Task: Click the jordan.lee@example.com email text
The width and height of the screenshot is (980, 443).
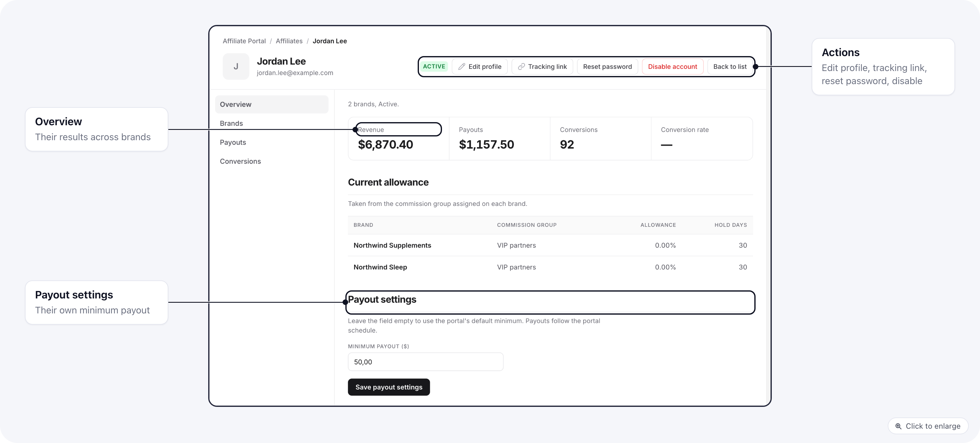Action: pos(295,73)
